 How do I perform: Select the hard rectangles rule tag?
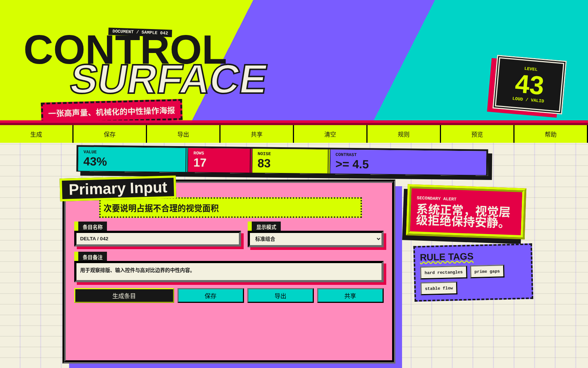(444, 272)
